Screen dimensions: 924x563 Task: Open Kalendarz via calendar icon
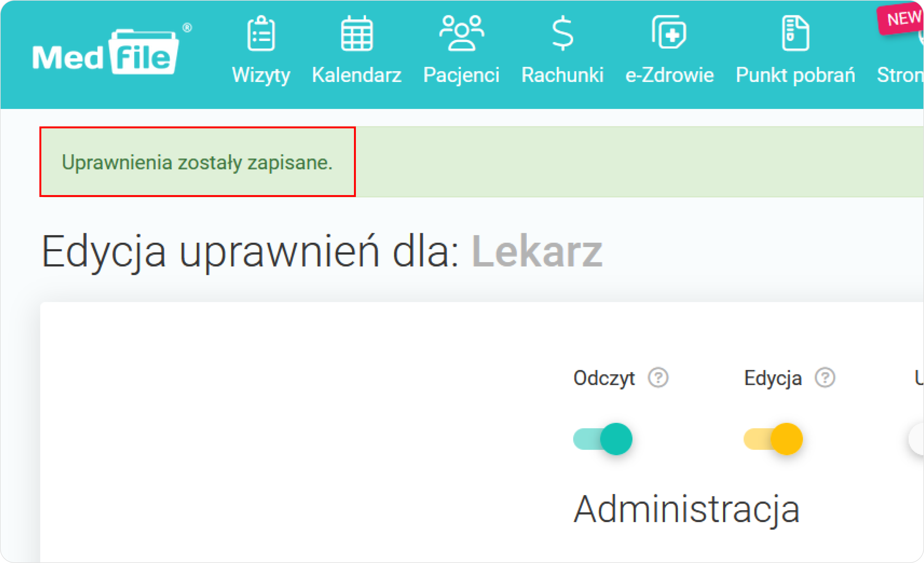357,33
